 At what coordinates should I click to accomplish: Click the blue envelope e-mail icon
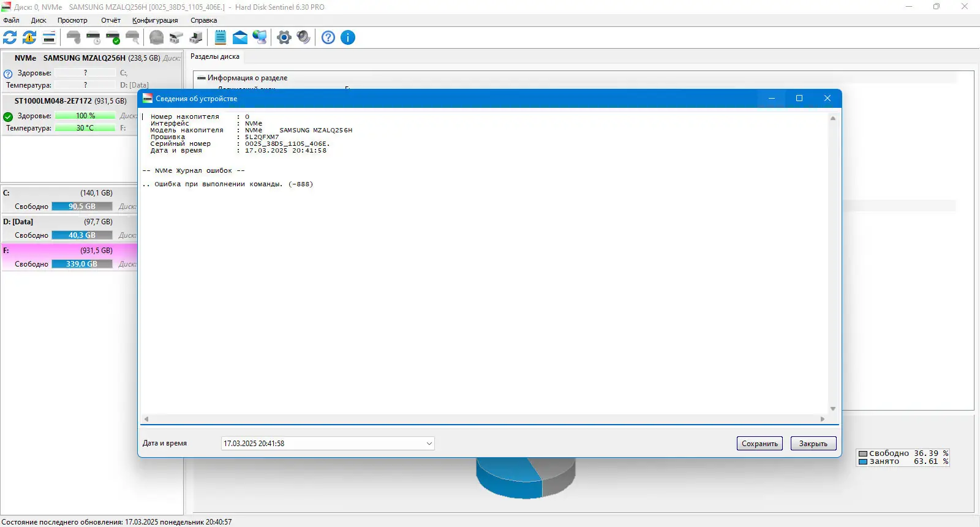(x=240, y=37)
